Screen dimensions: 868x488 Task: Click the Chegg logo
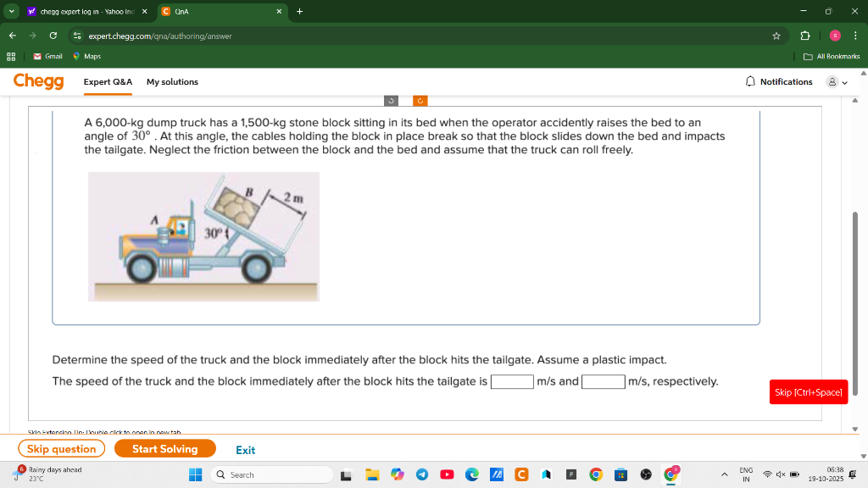click(x=39, y=81)
